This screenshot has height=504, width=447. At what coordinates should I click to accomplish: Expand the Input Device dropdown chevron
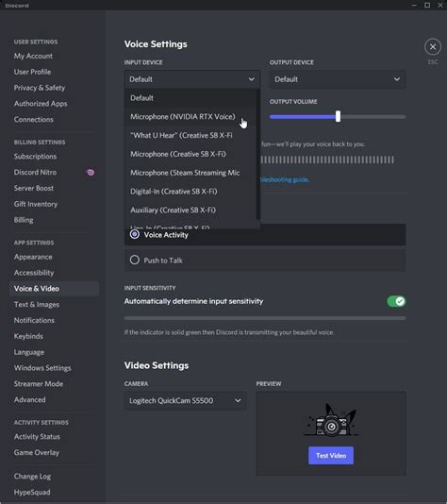point(252,79)
